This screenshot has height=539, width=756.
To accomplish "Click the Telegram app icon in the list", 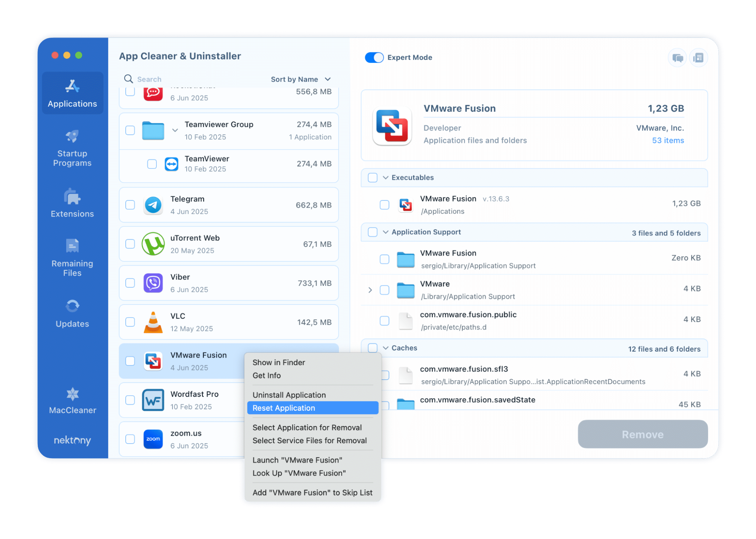I will point(153,205).
